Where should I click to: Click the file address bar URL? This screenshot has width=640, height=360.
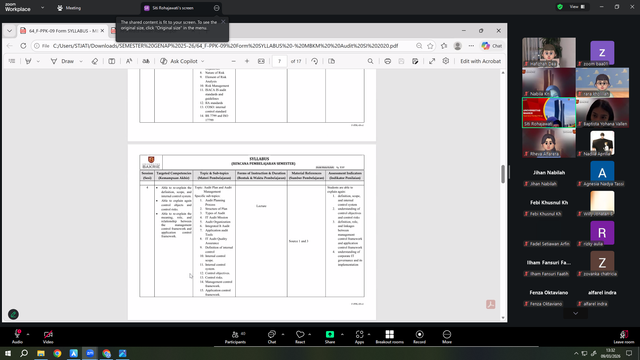(x=225, y=46)
